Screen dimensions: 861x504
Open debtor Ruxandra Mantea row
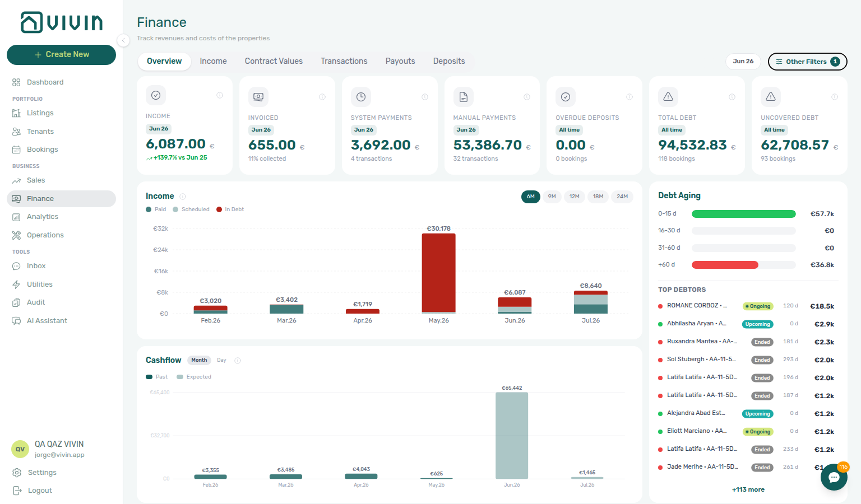click(x=746, y=342)
